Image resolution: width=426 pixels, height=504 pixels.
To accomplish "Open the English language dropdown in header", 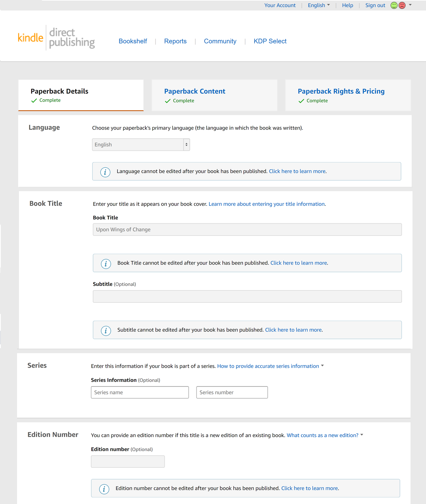I will [x=319, y=5].
